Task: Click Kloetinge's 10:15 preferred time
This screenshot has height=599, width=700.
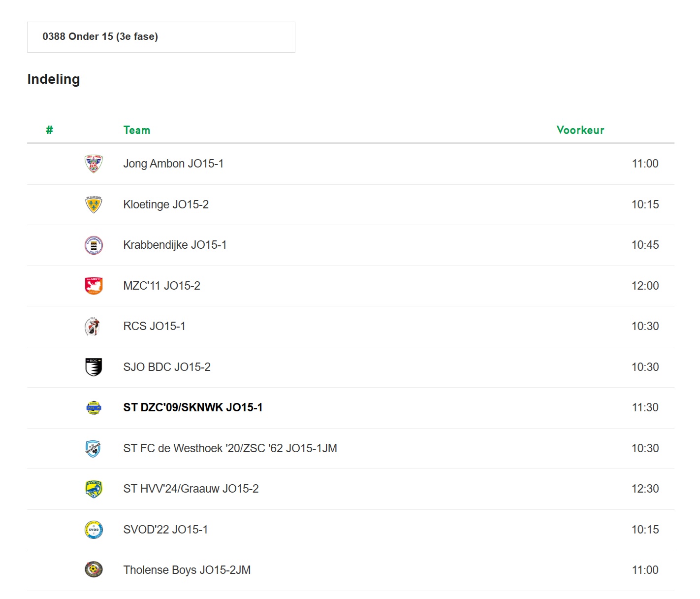Action: click(645, 204)
